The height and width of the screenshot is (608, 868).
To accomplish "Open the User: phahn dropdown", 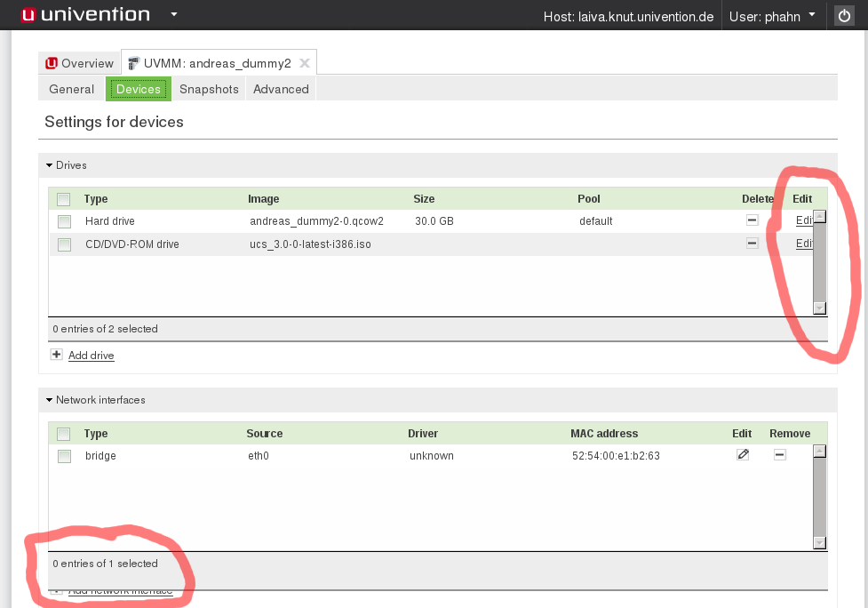I will coord(772,16).
